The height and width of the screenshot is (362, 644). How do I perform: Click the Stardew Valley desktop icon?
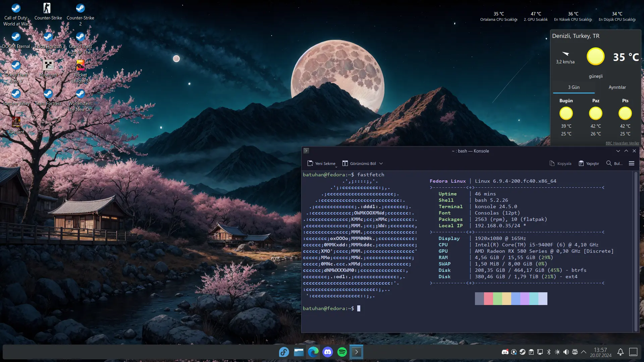[x=16, y=97]
